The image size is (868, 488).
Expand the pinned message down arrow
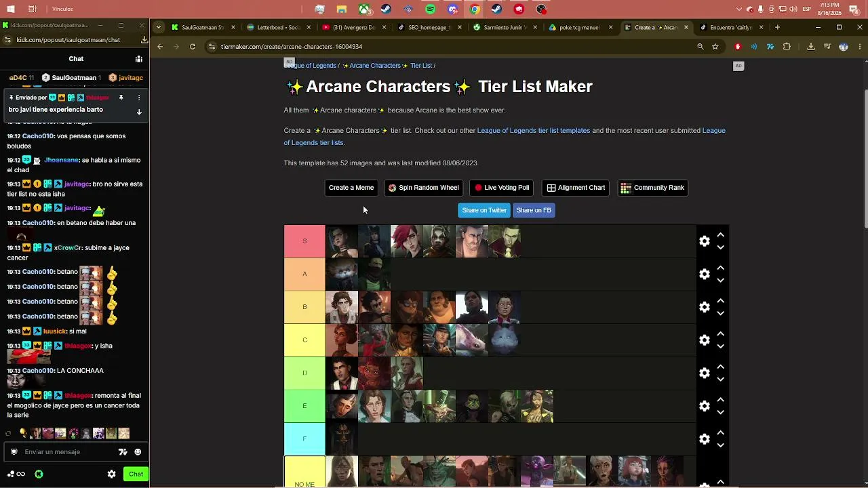[x=139, y=112]
